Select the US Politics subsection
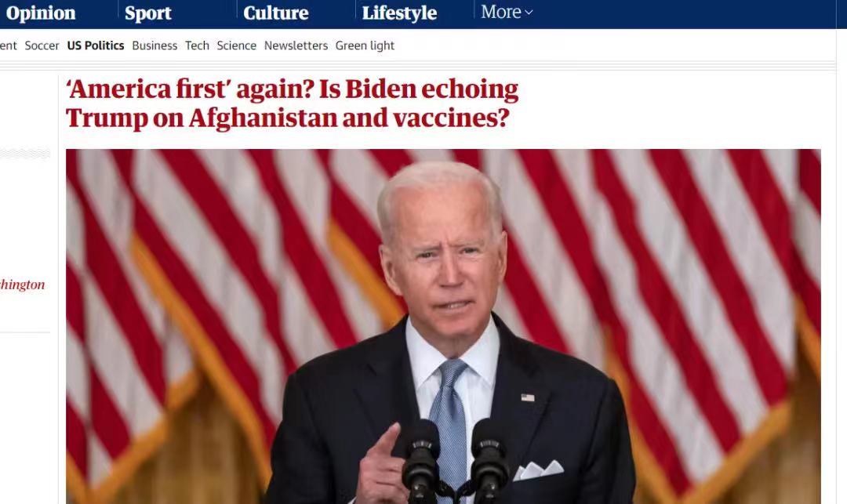The width and height of the screenshot is (847, 504). (96, 46)
